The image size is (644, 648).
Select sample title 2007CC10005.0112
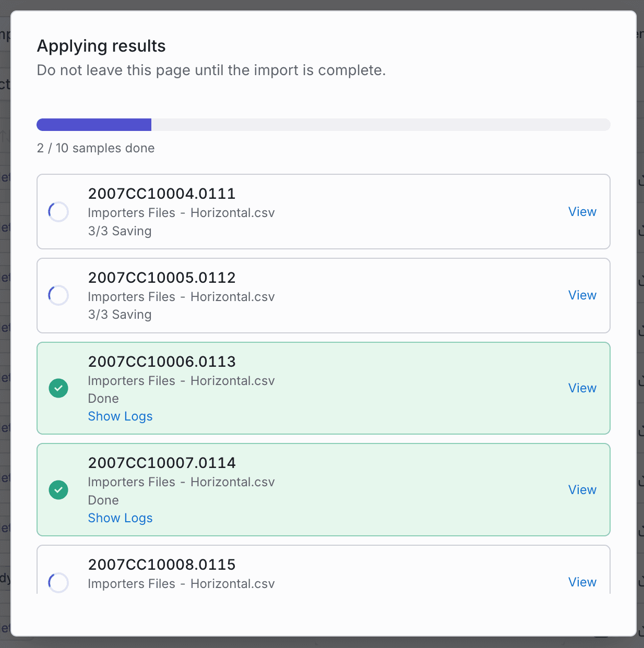tap(162, 278)
